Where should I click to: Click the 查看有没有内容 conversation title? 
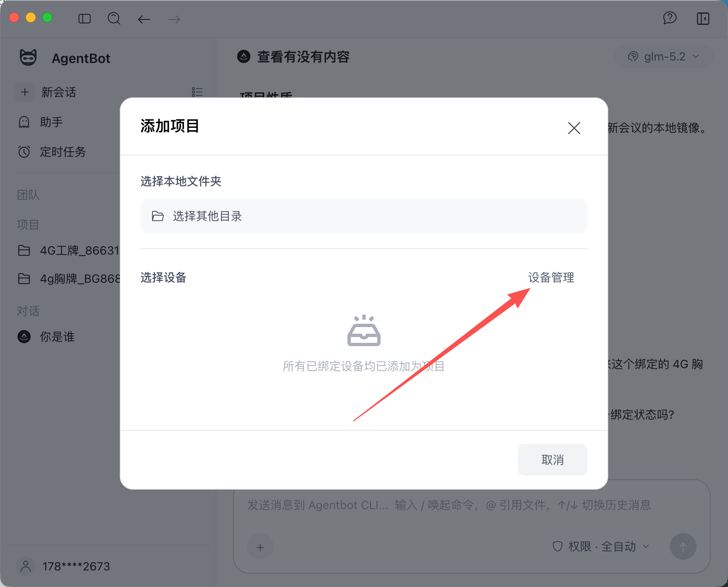tap(303, 56)
